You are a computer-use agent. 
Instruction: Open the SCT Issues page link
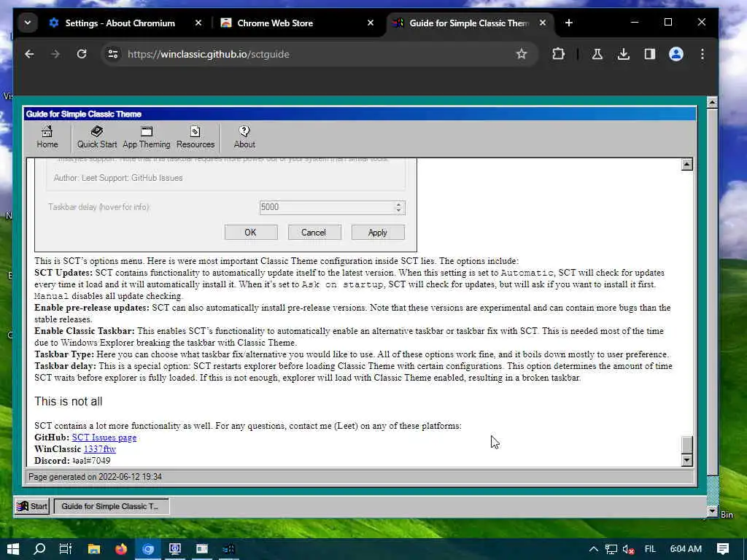tap(104, 437)
